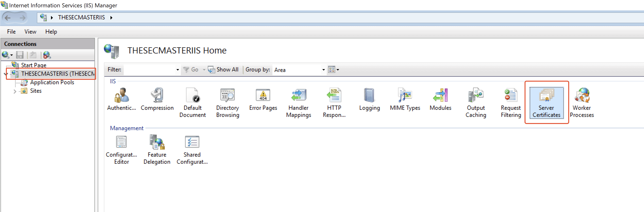Open the Go button dropdown arrow
Screen dimensions: 644x212
coord(204,70)
